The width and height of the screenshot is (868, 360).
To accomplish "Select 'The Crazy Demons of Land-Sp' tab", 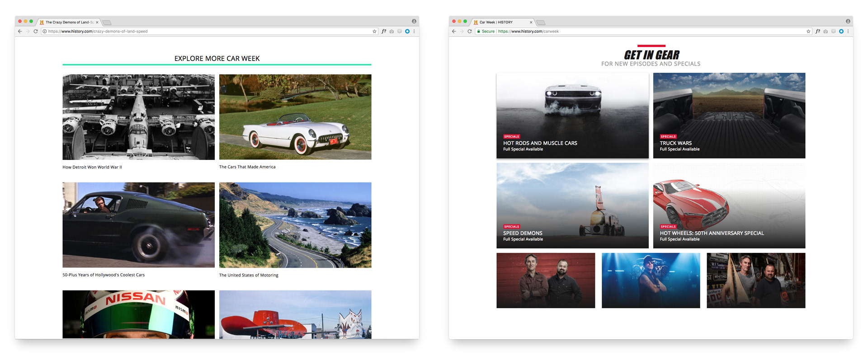I will pos(69,22).
